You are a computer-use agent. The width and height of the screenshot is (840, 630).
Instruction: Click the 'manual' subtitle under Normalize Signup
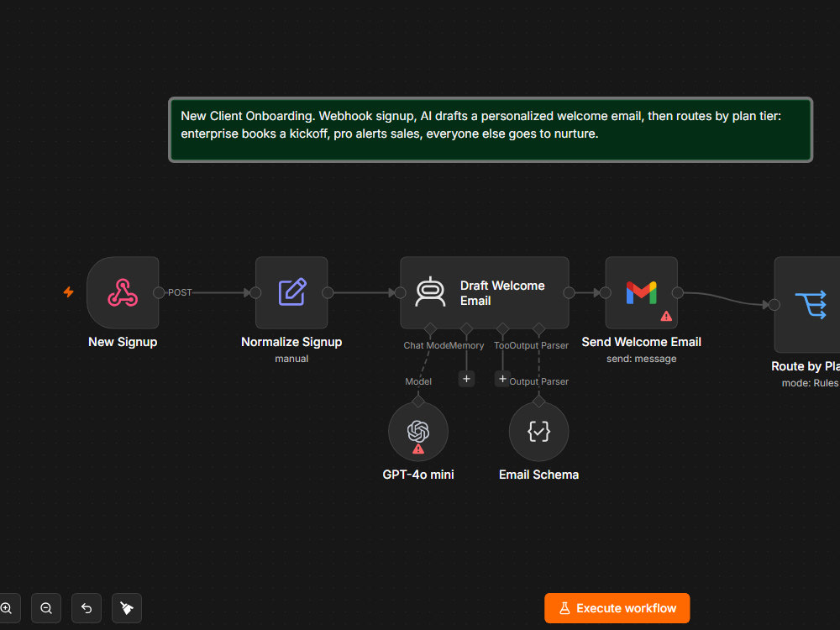tap(291, 359)
